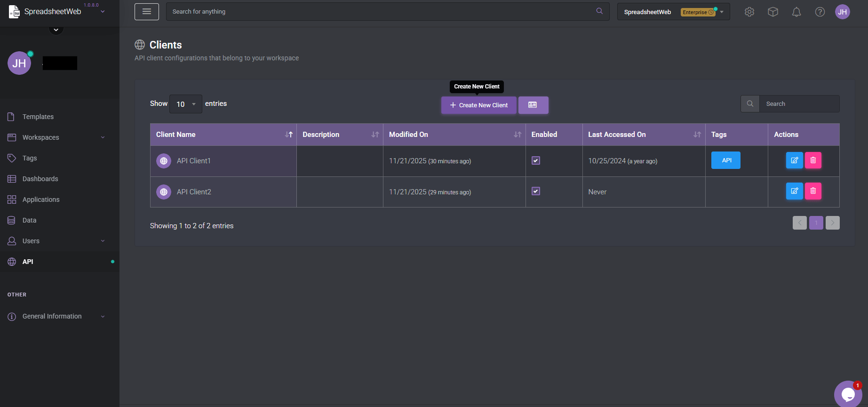Click the edit icon for API Client1

coord(794,160)
